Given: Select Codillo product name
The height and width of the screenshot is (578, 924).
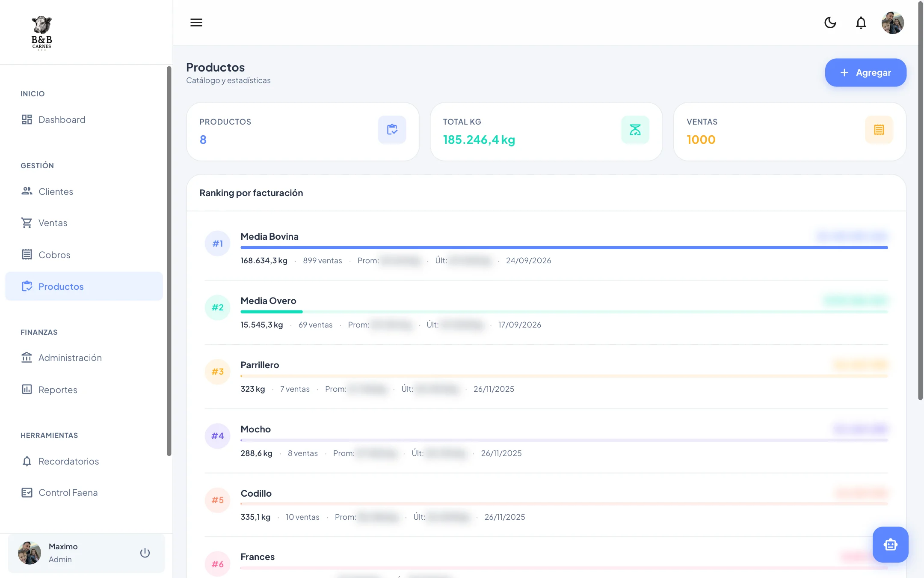Looking at the screenshot, I should pyautogui.click(x=256, y=493).
